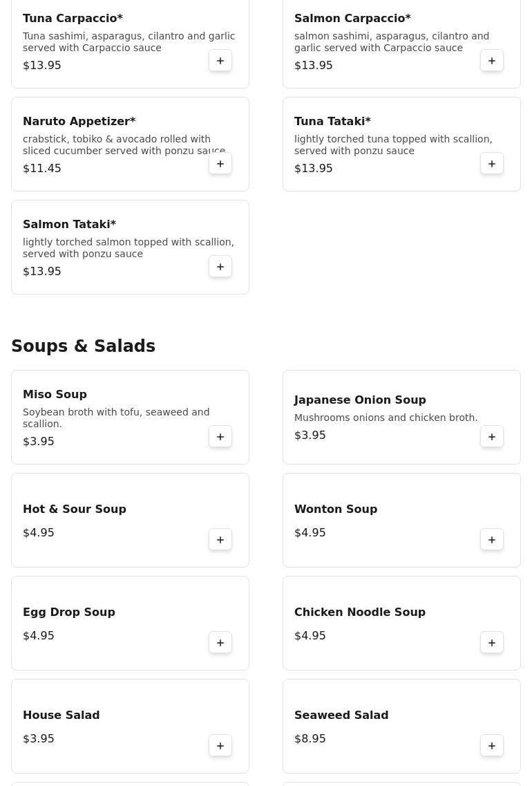
Task: Select the Chicken Noodle Soup item name
Action: click(x=360, y=612)
